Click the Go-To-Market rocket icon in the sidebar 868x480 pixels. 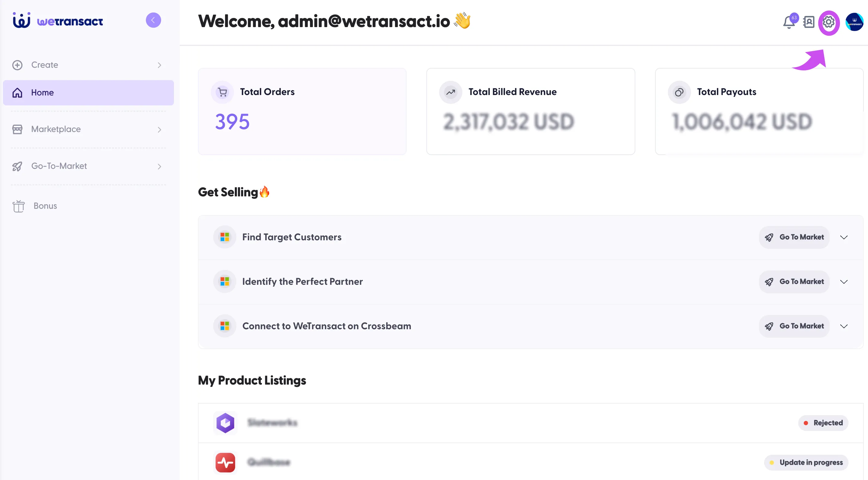17,166
